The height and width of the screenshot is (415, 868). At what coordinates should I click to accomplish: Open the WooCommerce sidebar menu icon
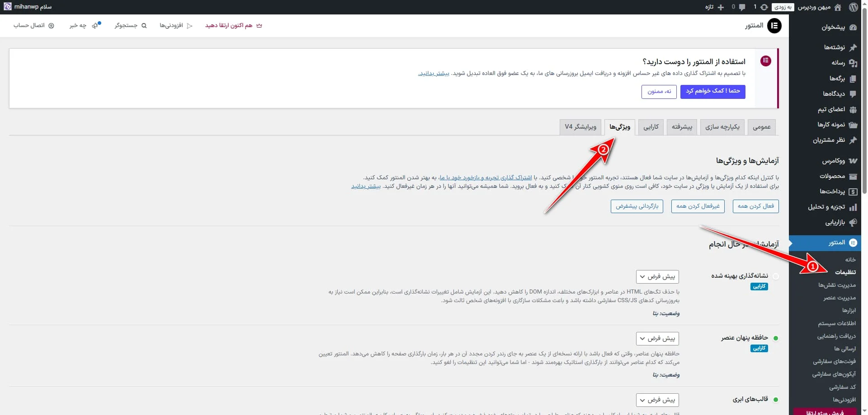pyautogui.click(x=853, y=161)
